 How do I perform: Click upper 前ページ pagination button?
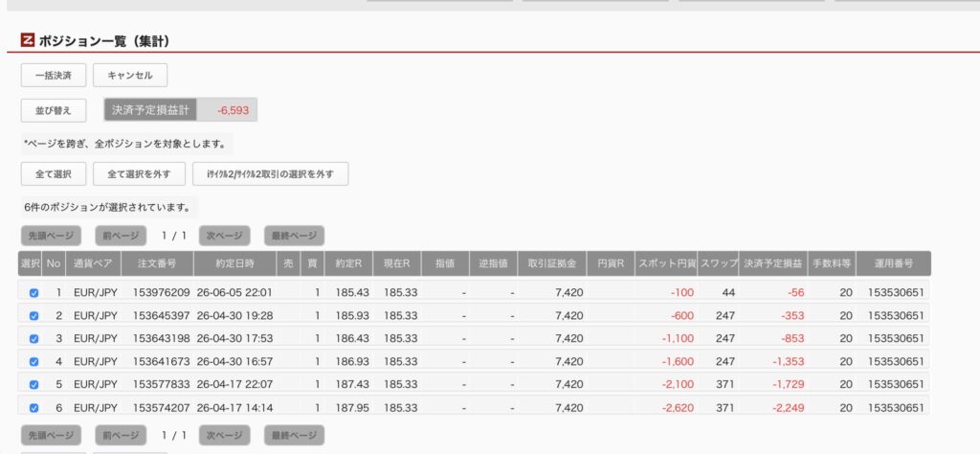[x=121, y=236]
